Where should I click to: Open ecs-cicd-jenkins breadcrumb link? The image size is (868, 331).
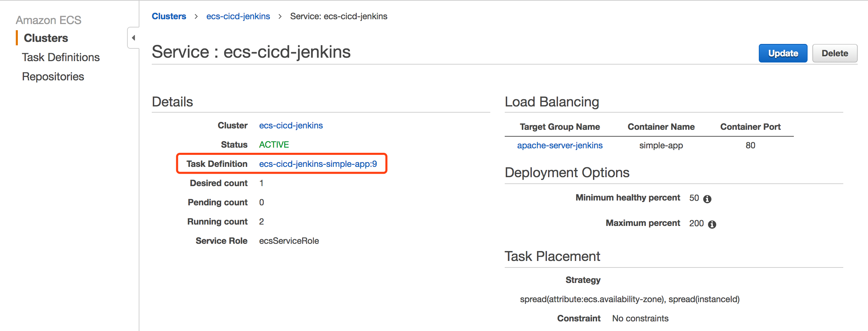(x=238, y=16)
